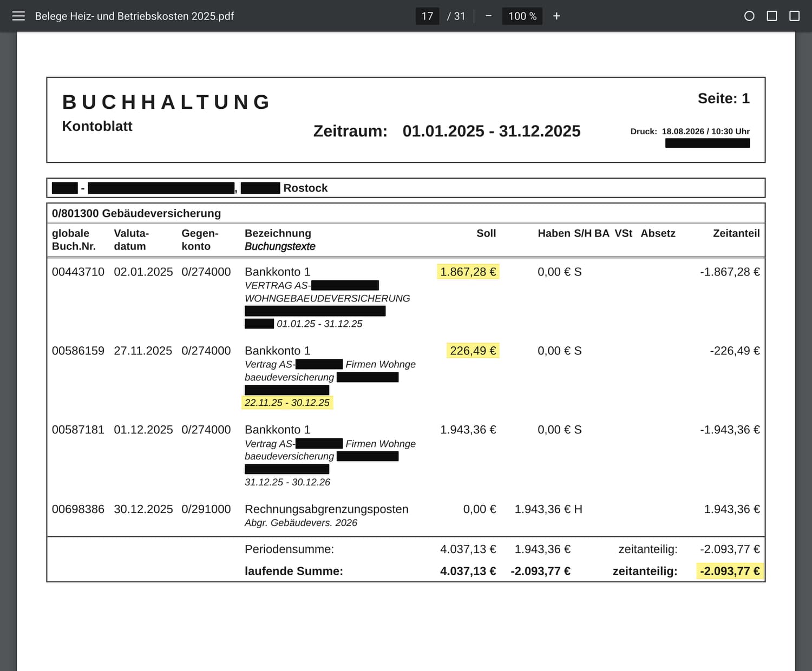Image resolution: width=812 pixels, height=671 pixels.
Task: Click the last square icon at the toolbar's end
Action: click(794, 16)
